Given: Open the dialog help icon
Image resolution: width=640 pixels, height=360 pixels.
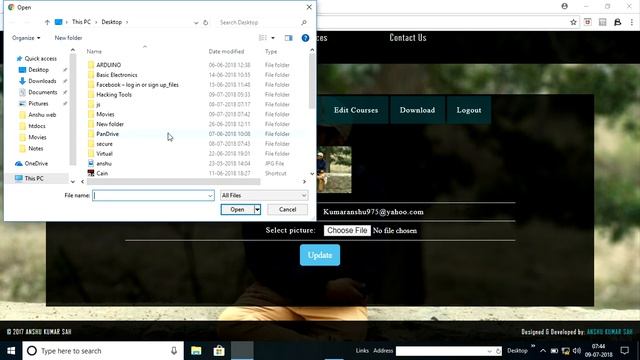Looking at the screenshot, I should (x=305, y=38).
